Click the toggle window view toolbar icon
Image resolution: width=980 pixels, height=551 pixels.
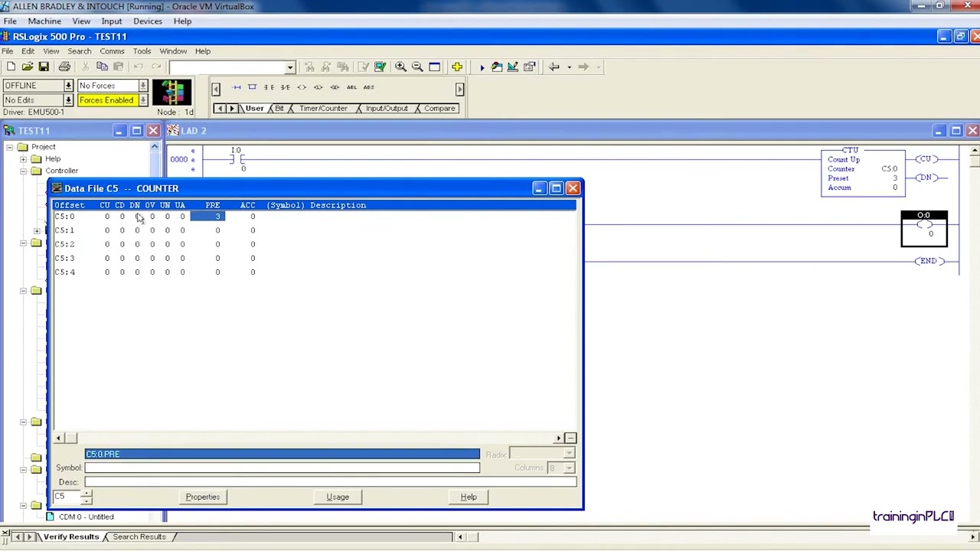point(434,67)
